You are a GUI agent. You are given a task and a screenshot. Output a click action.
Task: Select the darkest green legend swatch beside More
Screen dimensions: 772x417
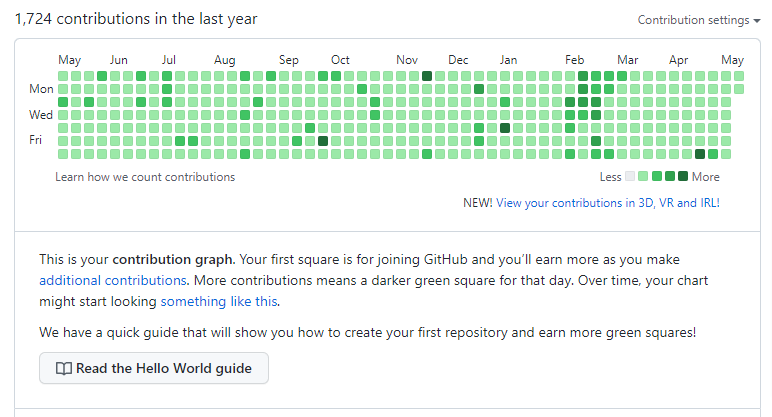[682, 176]
